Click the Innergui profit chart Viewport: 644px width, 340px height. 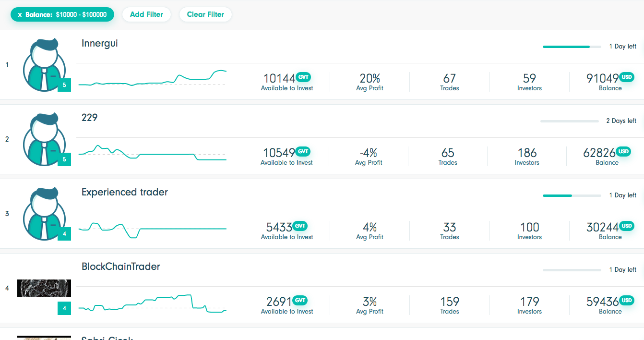click(152, 78)
